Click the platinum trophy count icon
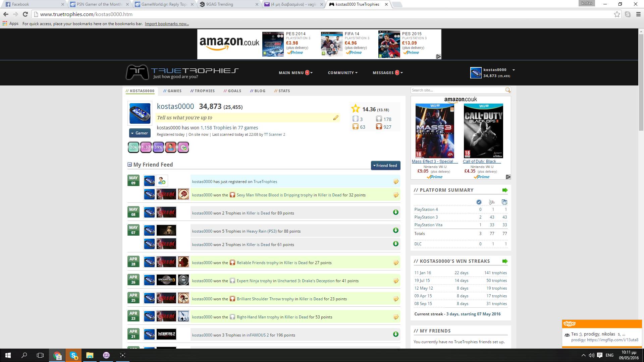644x362 pixels. (x=356, y=119)
